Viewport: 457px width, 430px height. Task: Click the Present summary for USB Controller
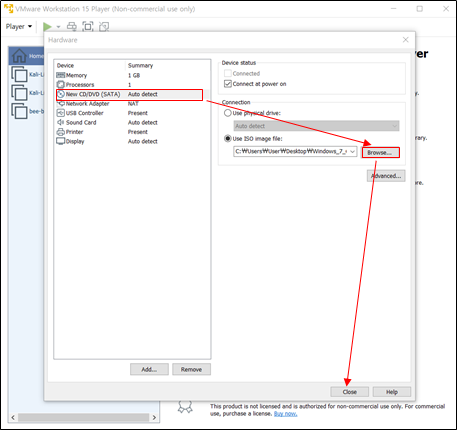point(138,113)
